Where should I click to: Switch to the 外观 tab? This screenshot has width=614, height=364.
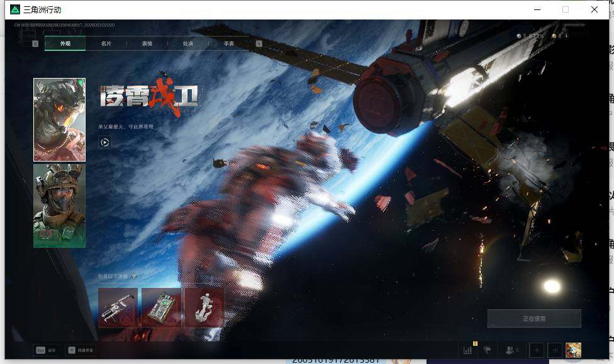tap(65, 43)
